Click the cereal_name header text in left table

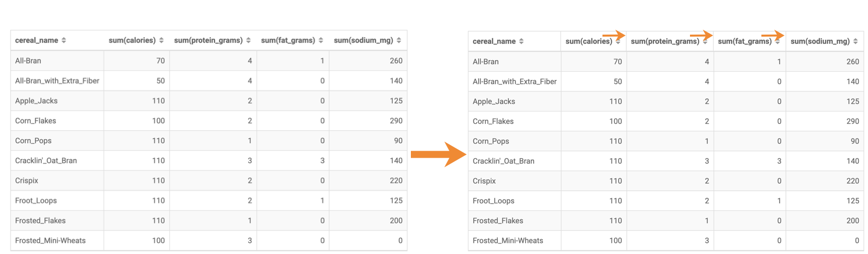click(36, 40)
